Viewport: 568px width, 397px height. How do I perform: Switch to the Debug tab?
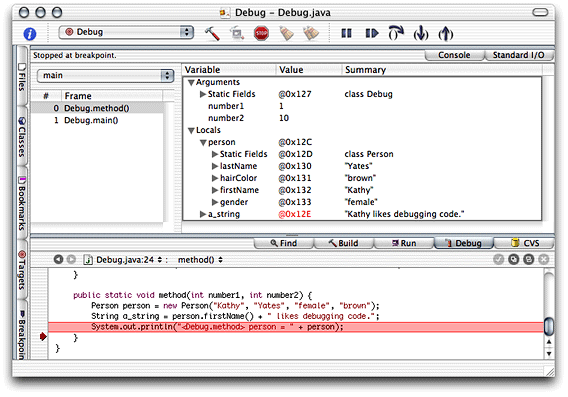click(x=464, y=243)
